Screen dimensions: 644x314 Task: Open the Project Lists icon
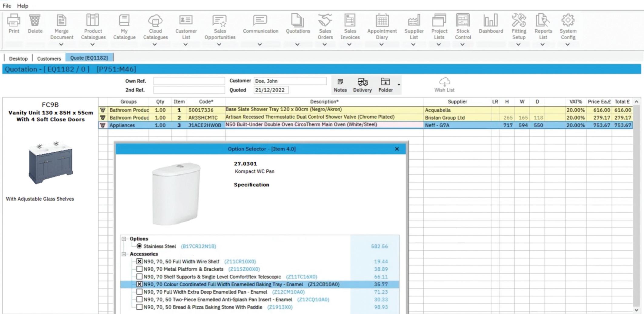(x=439, y=20)
